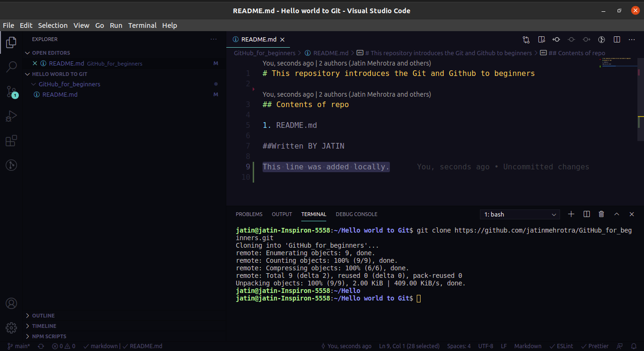Click the ESLint status bar item

(x=561, y=346)
